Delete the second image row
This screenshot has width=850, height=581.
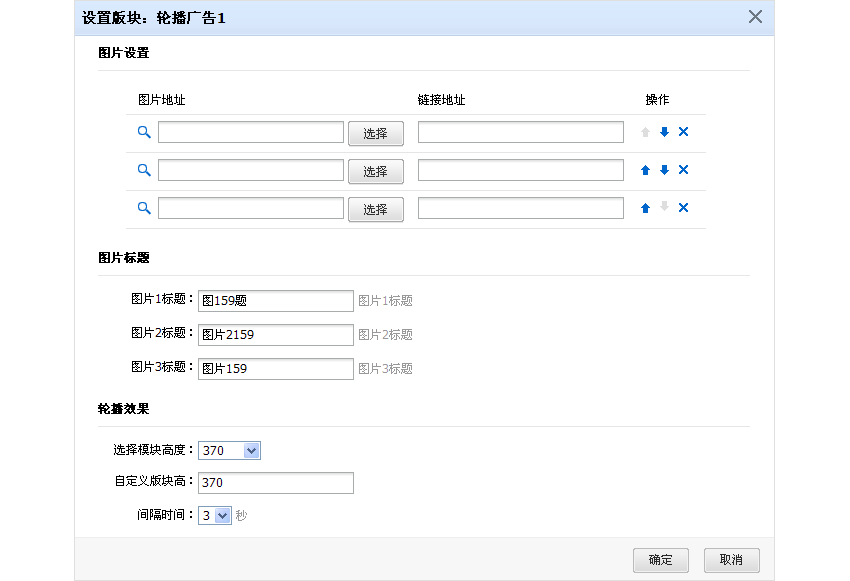(683, 170)
